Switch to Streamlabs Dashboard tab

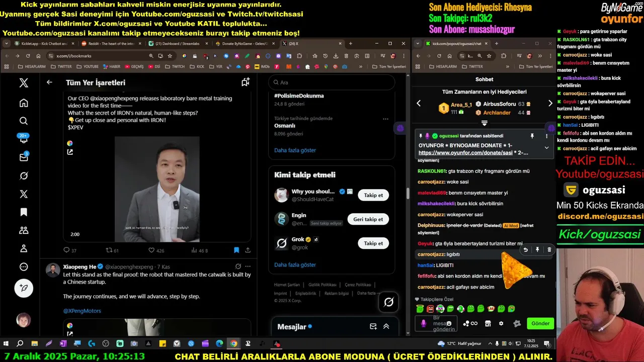tap(177, 44)
